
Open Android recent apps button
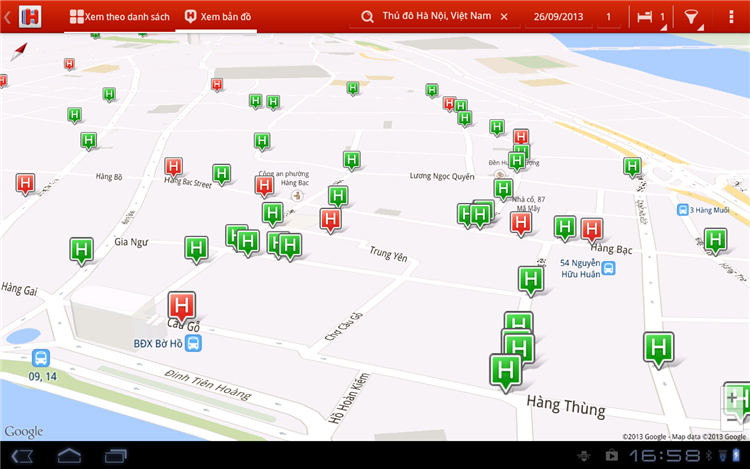click(116, 456)
